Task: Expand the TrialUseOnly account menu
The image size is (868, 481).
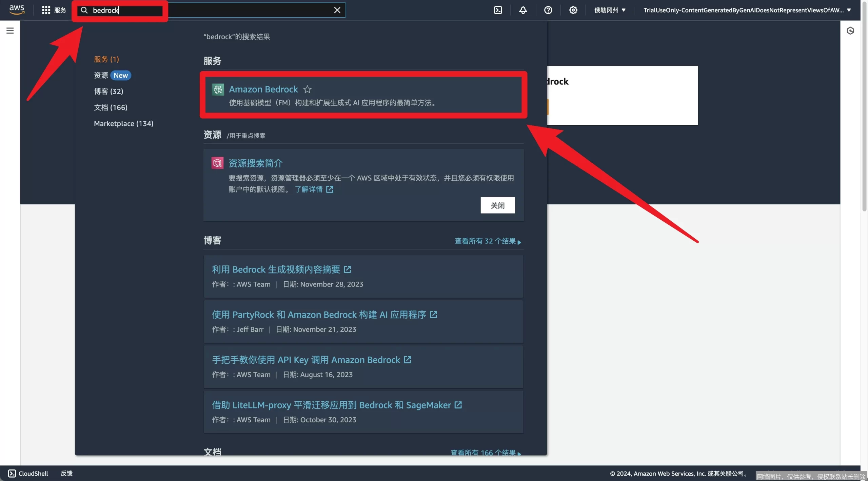Action: click(747, 10)
